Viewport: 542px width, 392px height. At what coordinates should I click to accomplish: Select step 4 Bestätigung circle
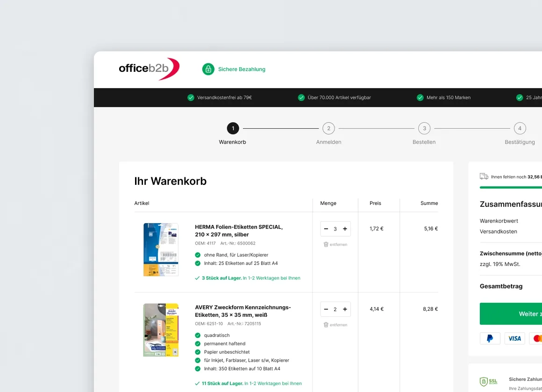520,128
